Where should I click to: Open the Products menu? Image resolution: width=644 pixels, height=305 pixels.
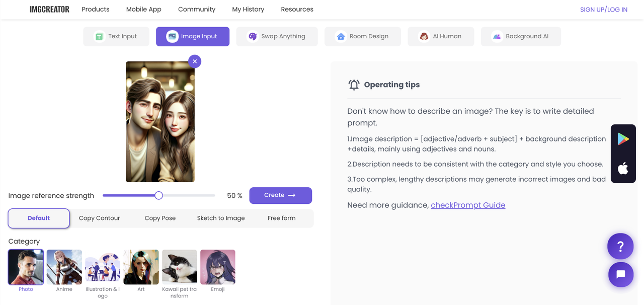pyautogui.click(x=96, y=9)
